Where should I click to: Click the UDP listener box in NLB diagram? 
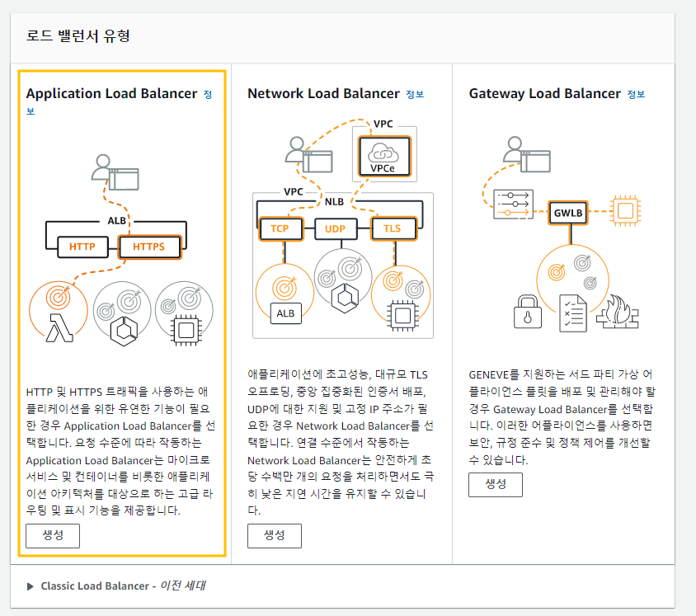[x=336, y=228]
